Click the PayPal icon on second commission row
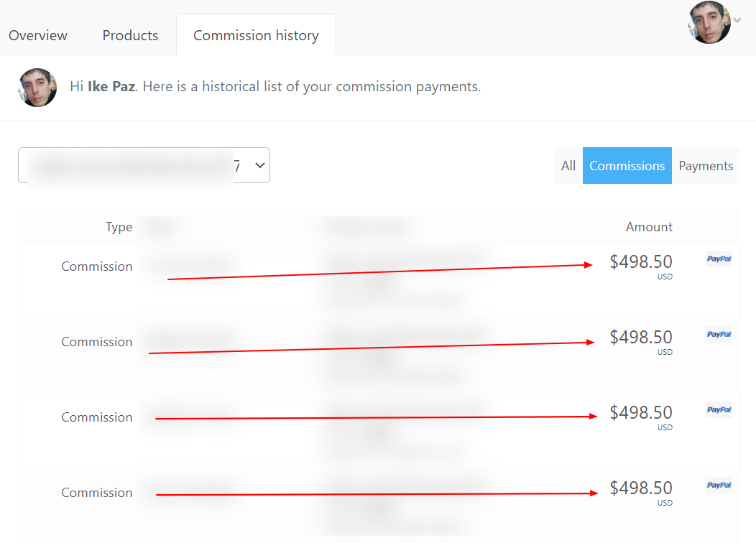 tap(719, 335)
